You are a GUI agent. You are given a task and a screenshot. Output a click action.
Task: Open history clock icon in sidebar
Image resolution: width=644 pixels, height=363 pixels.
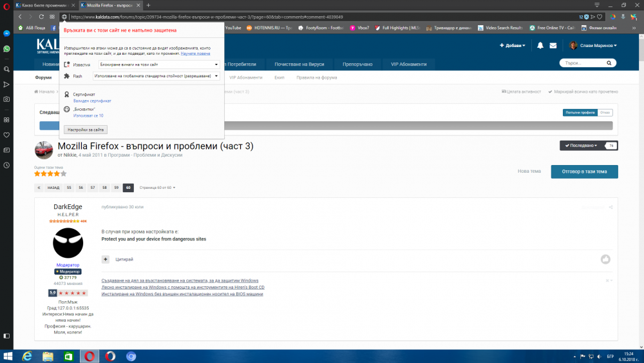pyautogui.click(x=6, y=165)
